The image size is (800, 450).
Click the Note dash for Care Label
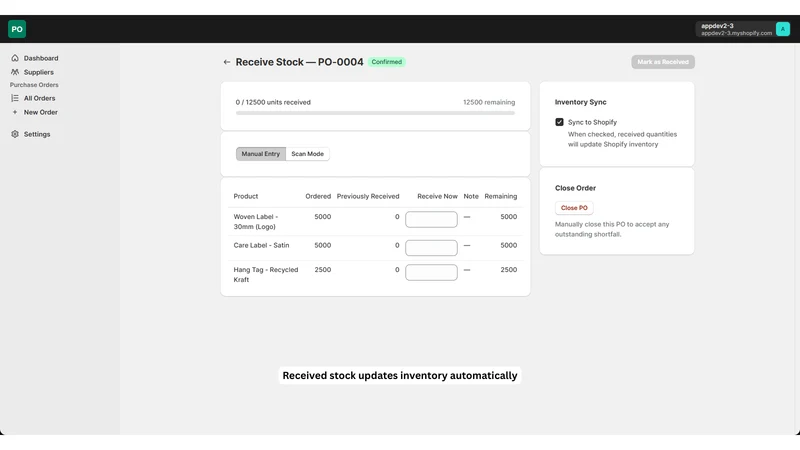coord(467,245)
